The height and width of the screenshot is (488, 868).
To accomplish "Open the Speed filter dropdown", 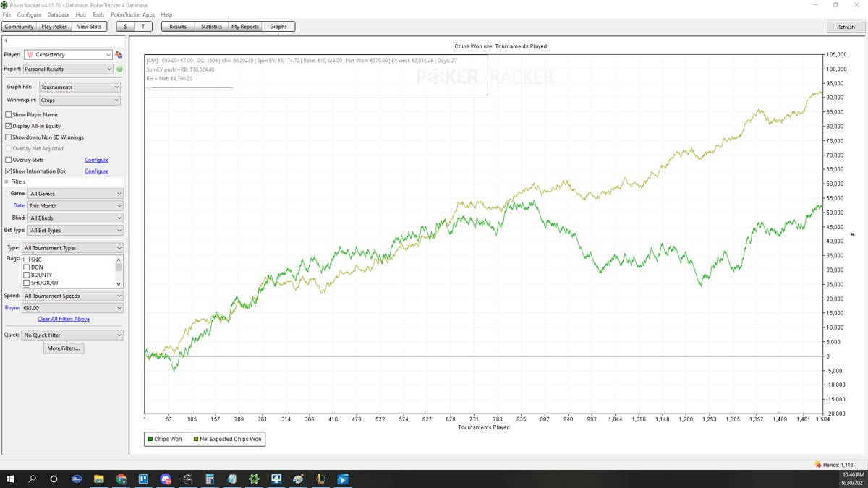I will coord(73,296).
